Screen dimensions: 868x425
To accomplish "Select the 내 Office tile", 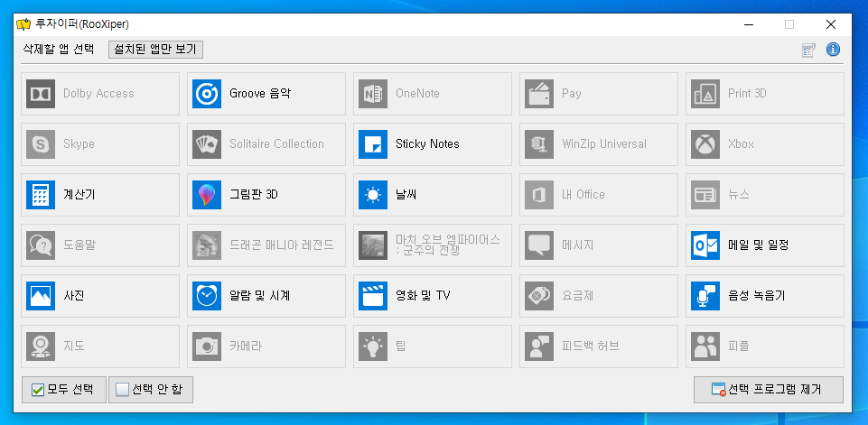I will [599, 195].
